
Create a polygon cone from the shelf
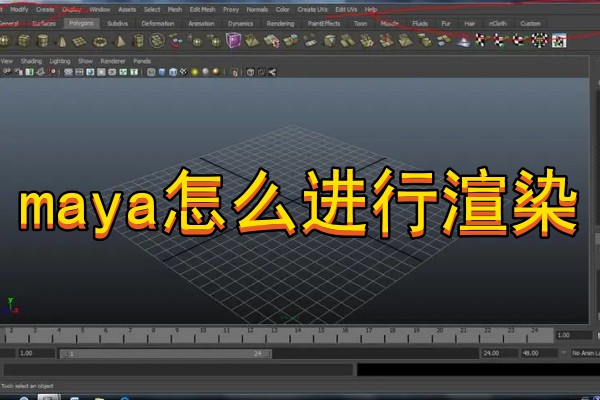[61, 41]
